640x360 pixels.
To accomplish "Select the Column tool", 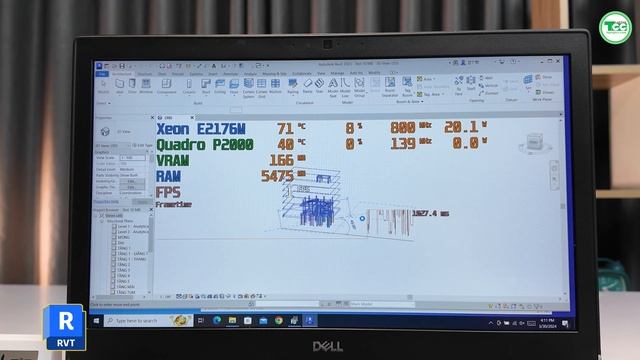I will [189, 87].
